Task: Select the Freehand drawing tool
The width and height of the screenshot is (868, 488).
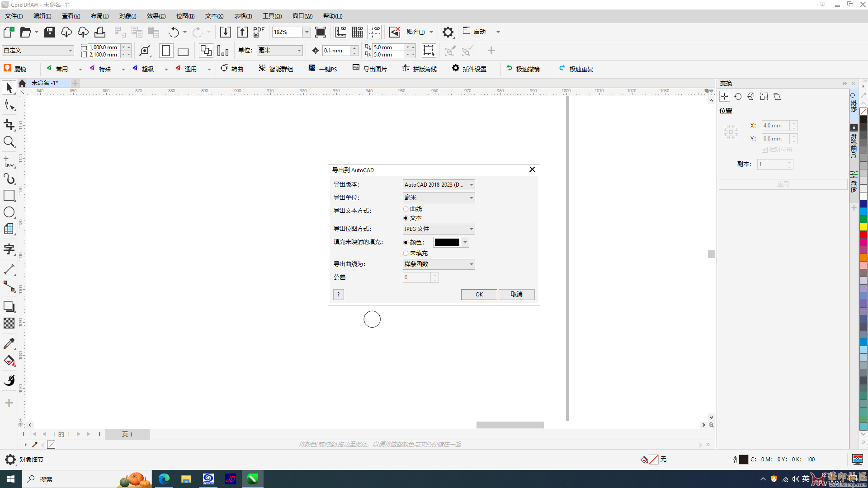Action: [x=9, y=161]
